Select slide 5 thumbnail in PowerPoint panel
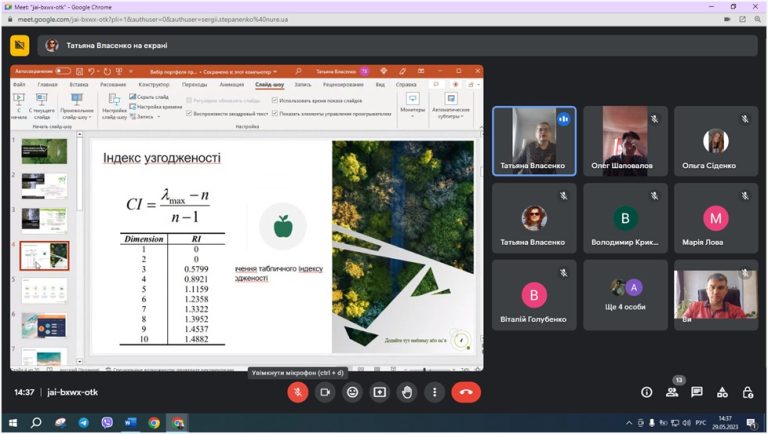 click(x=44, y=291)
